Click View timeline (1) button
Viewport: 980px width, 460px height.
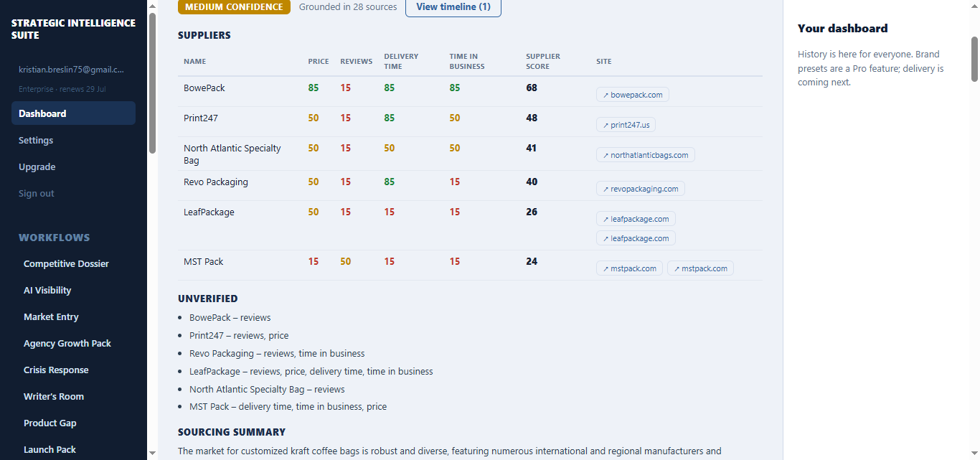pyautogui.click(x=453, y=7)
